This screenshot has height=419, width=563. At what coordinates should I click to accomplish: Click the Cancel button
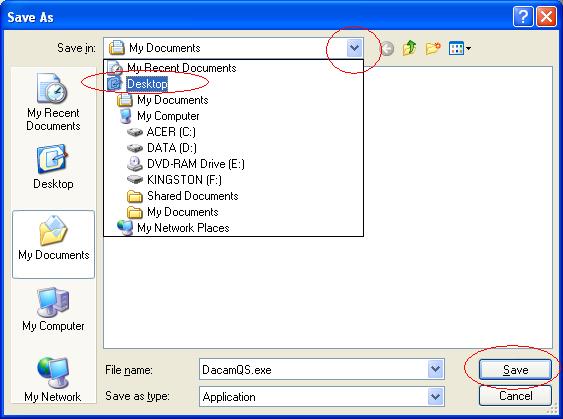515,396
